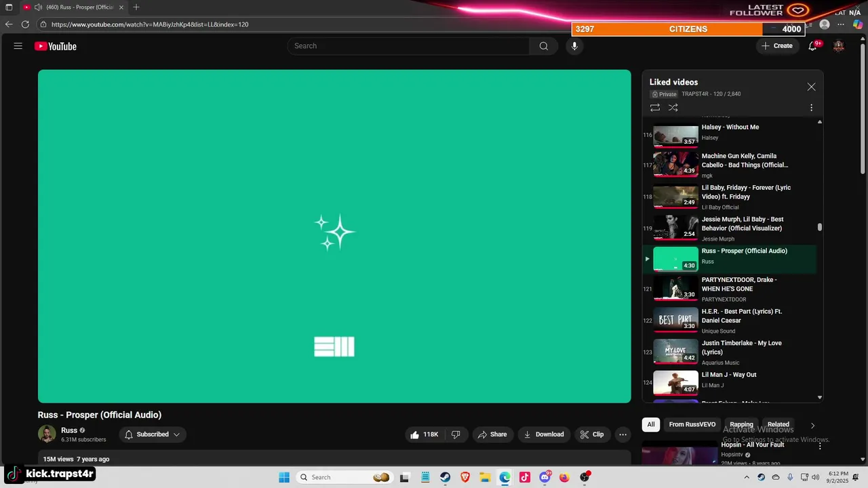Open Firefox from the taskbar
Screen dimensions: 868x488
point(564,477)
